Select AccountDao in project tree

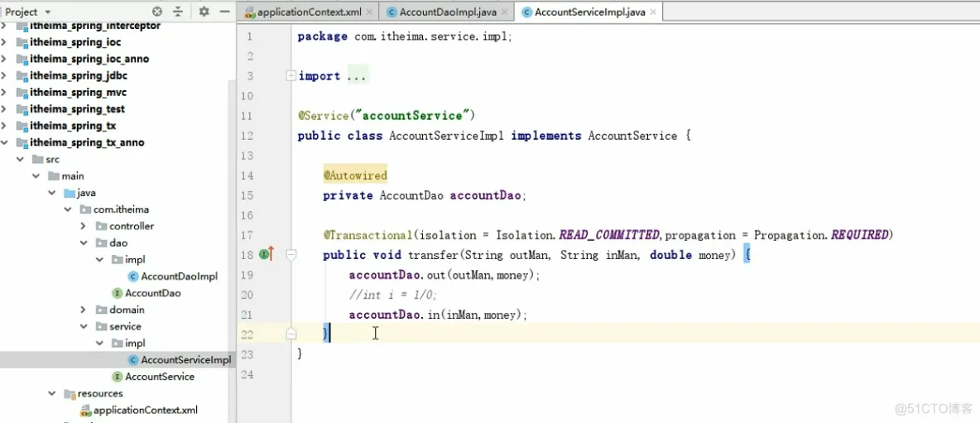point(153,293)
